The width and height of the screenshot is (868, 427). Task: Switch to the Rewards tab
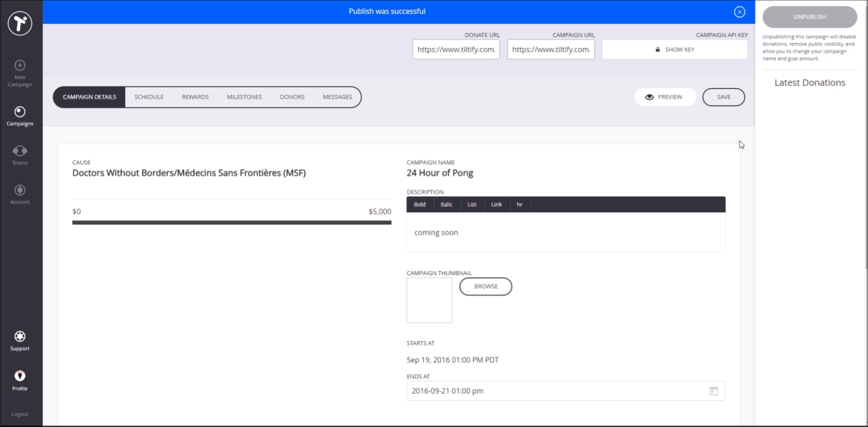click(x=195, y=97)
